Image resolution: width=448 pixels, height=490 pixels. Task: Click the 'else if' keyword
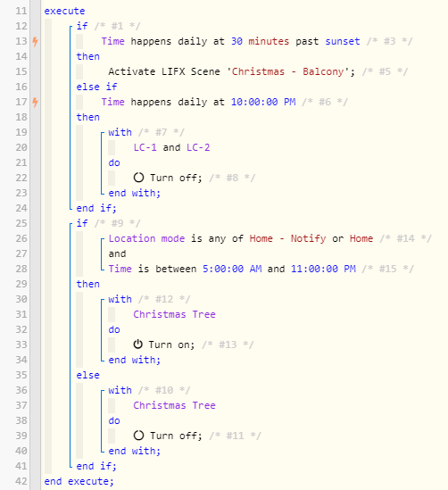coord(97,87)
